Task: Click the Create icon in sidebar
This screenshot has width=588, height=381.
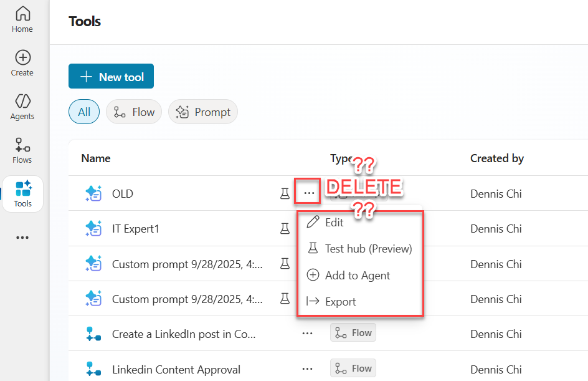Action: (22, 63)
